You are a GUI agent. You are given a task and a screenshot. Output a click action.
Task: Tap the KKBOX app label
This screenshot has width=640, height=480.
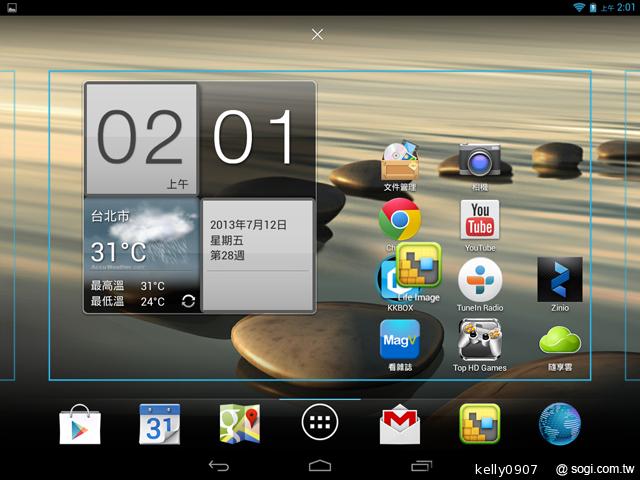coord(400,308)
